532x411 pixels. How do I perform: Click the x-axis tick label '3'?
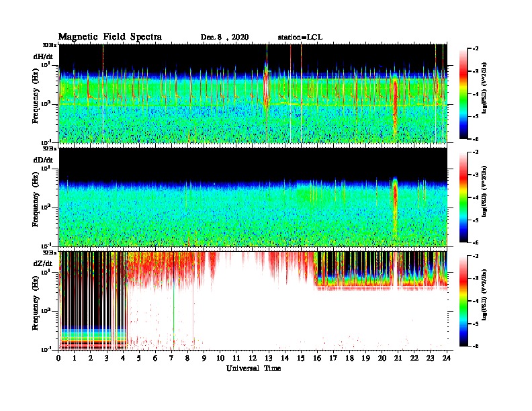click(x=107, y=359)
